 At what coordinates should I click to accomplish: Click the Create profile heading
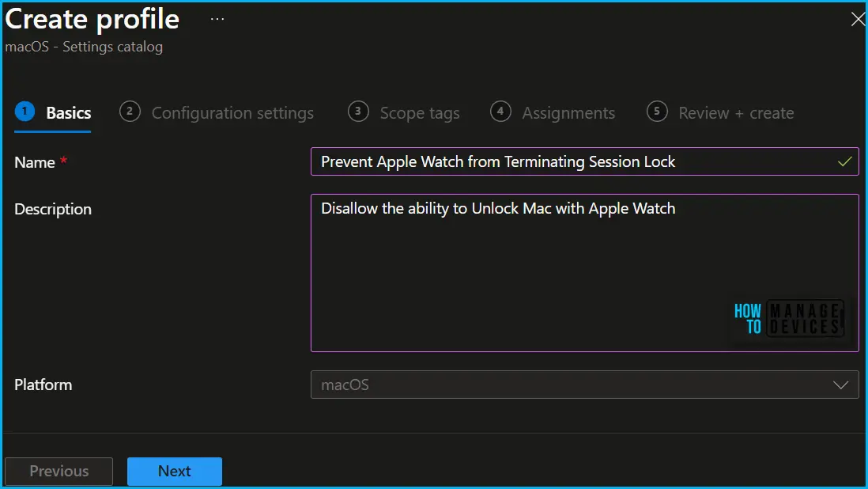[x=92, y=19]
